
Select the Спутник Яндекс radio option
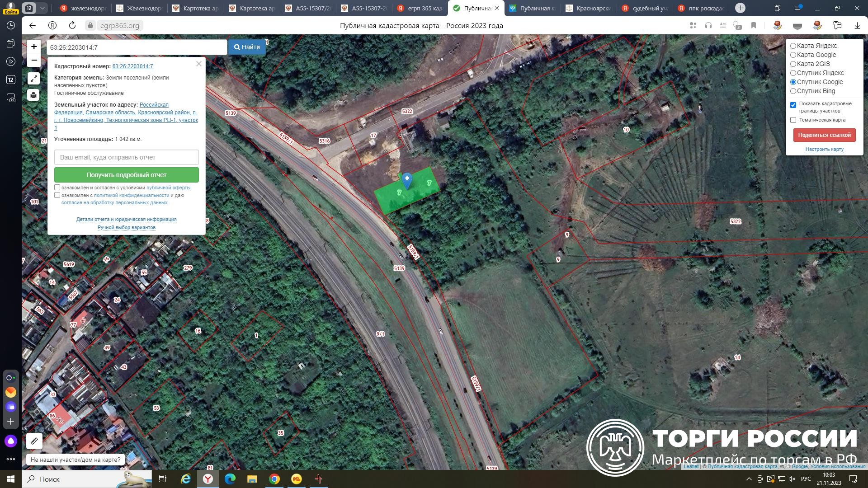[x=793, y=73]
